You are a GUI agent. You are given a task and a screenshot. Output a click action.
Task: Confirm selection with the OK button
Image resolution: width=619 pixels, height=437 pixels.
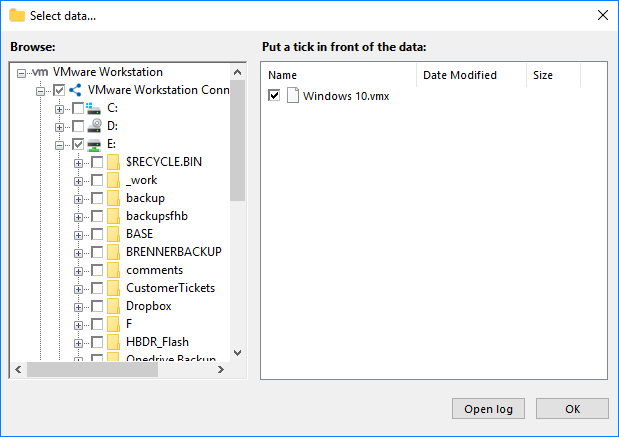(x=572, y=409)
